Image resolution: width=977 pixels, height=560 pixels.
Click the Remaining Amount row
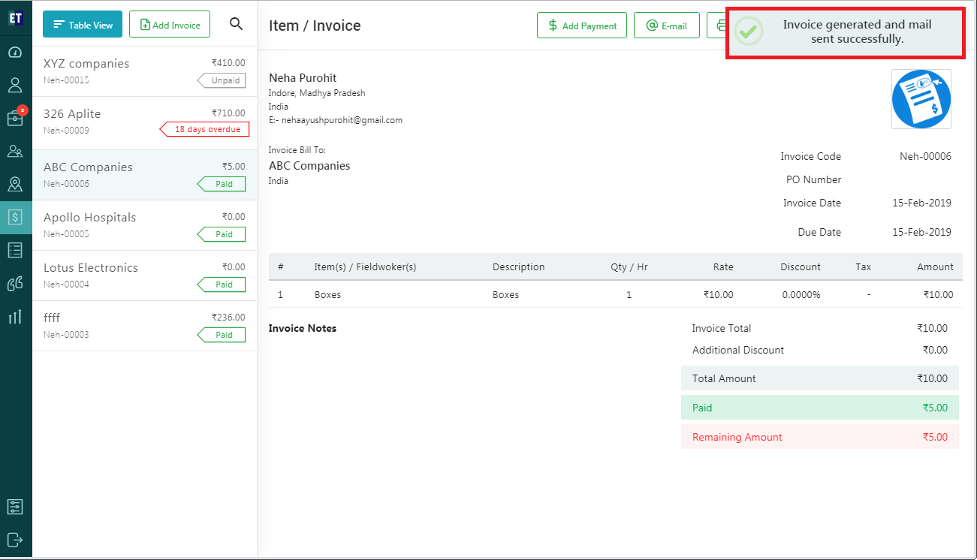(x=820, y=437)
